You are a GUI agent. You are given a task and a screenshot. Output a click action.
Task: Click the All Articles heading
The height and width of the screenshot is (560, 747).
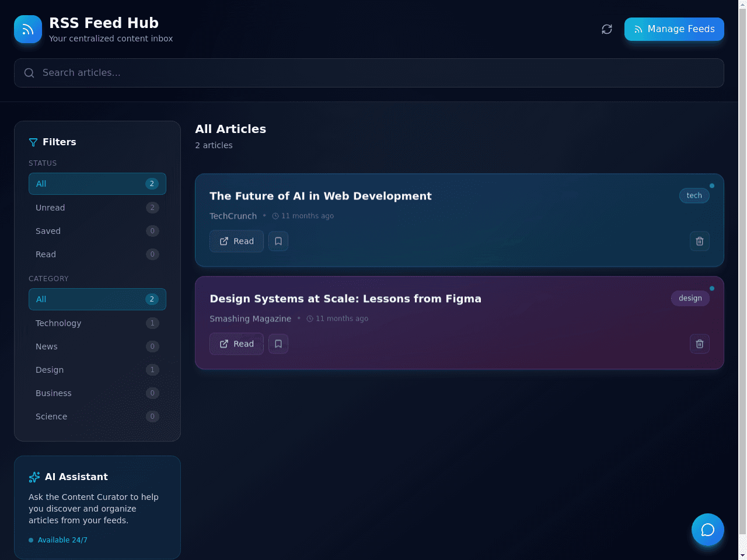(x=231, y=129)
